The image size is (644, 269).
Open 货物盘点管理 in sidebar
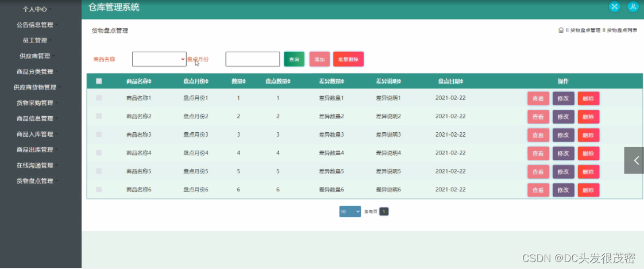[35, 180]
